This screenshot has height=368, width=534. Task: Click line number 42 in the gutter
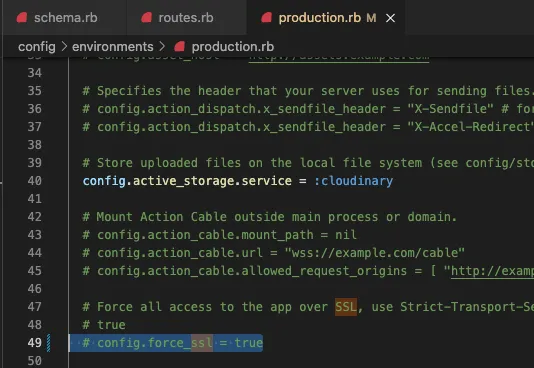34,217
